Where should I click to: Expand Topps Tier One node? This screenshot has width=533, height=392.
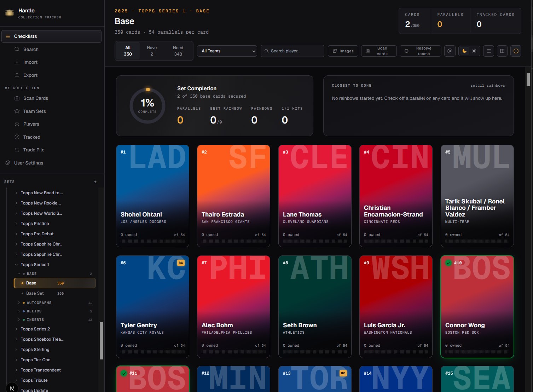[x=16, y=360]
